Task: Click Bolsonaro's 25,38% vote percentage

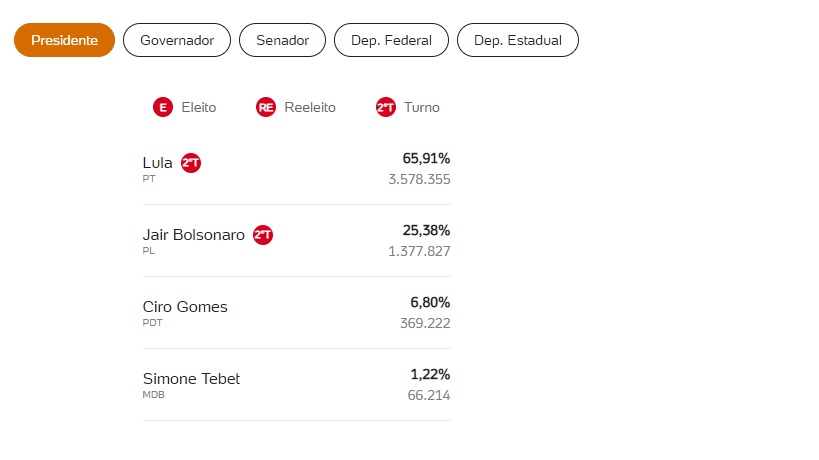Action: pos(426,230)
